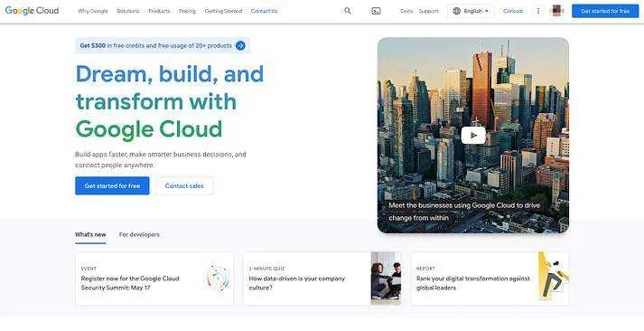Image resolution: width=644 pixels, height=331 pixels.
Task: Open the data-driven company culture quiz card
Action: [x=322, y=279]
